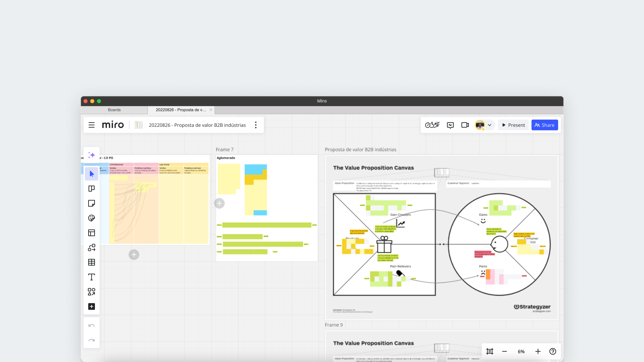The image size is (644, 362).
Task: Start a video call
Action: (465, 125)
